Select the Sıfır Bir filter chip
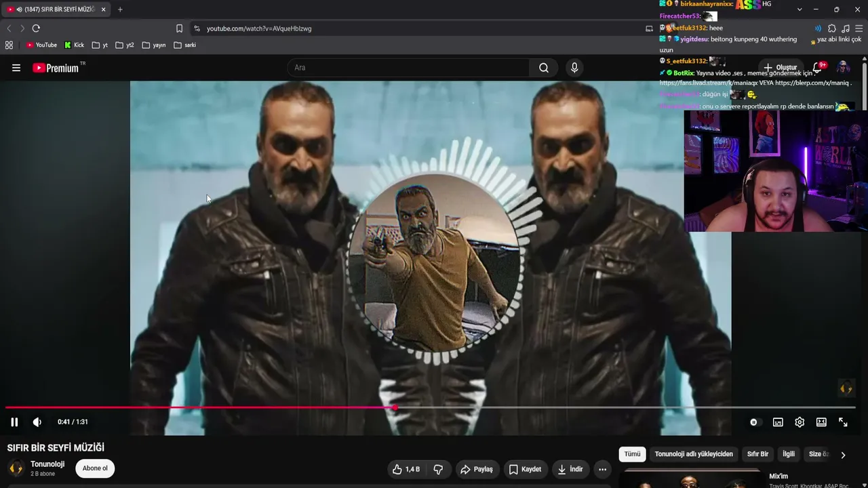The image size is (868, 488). (757, 454)
